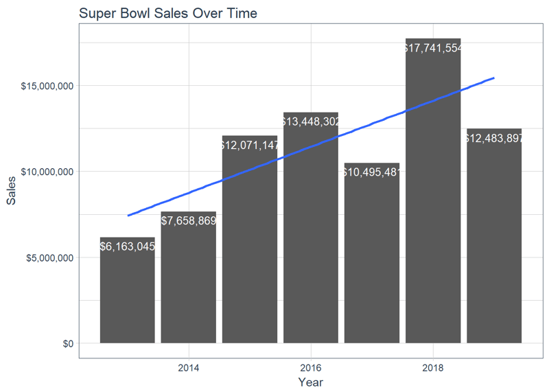Image resolution: width=549 pixels, height=392 pixels.
Task: Click the $0 y-axis label
Action: (68, 344)
